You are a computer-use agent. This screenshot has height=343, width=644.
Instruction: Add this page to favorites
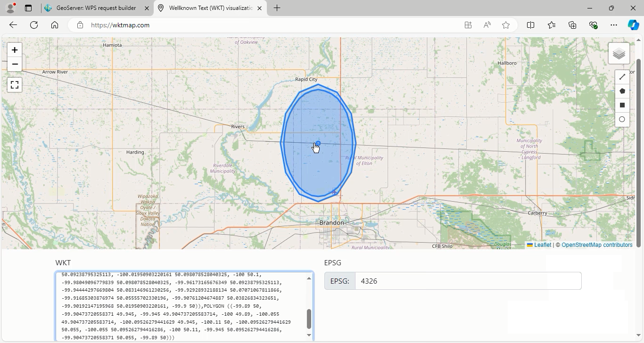[x=506, y=25]
